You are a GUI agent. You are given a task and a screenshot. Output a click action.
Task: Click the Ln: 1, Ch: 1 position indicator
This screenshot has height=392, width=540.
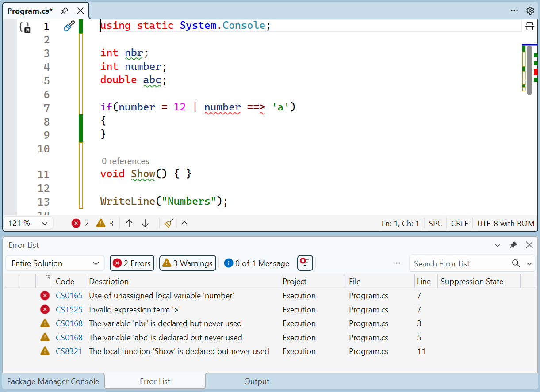400,224
